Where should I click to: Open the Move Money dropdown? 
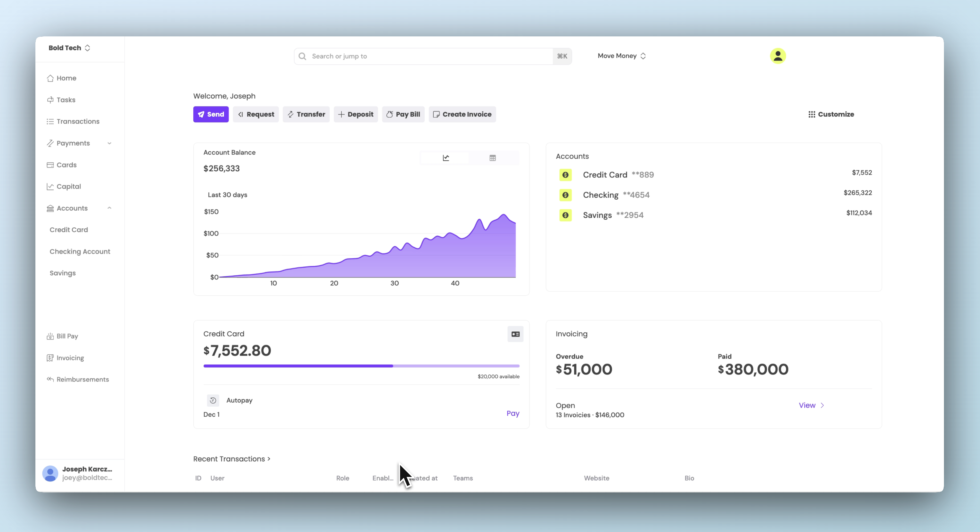point(622,56)
